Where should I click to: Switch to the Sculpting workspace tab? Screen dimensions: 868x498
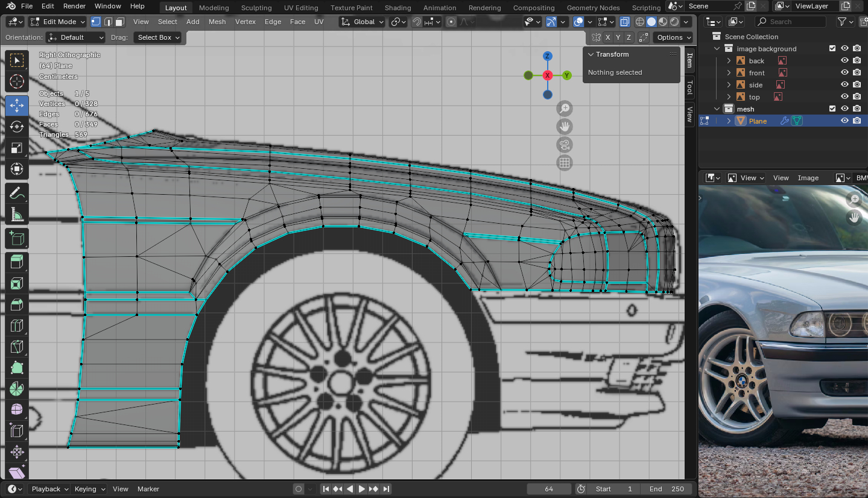click(x=256, y=8)
